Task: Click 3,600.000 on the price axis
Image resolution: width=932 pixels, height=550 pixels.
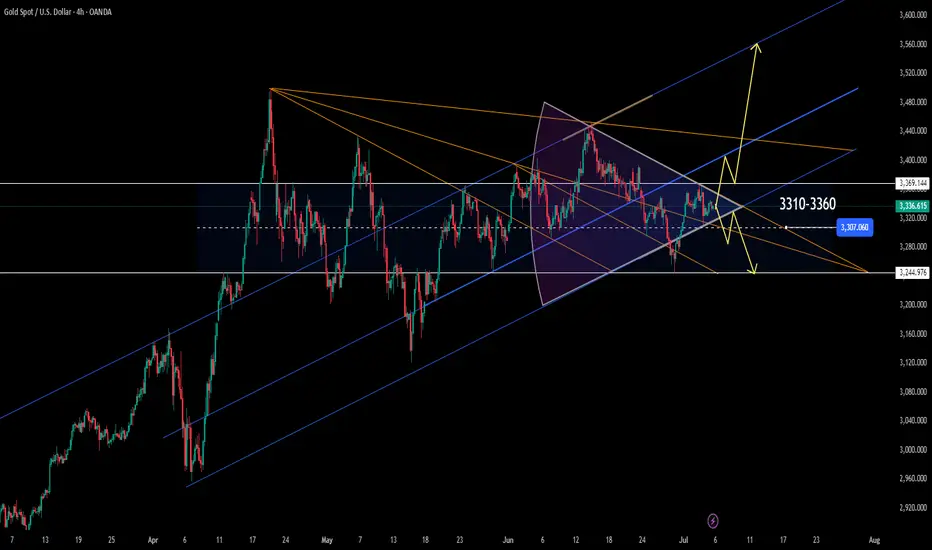Action: pyautogui.click(x=913, y=15)
